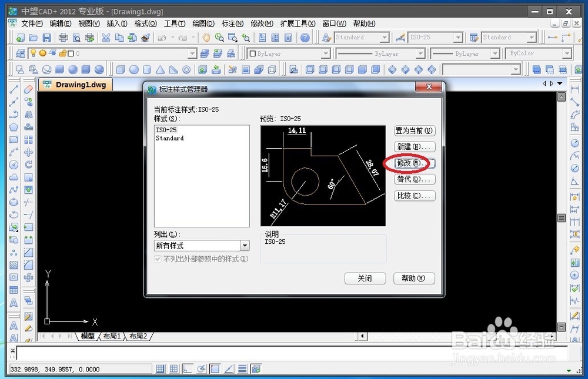Open the text style Standard dropdown
588x379 pixels.
click(x=385, y=38)
